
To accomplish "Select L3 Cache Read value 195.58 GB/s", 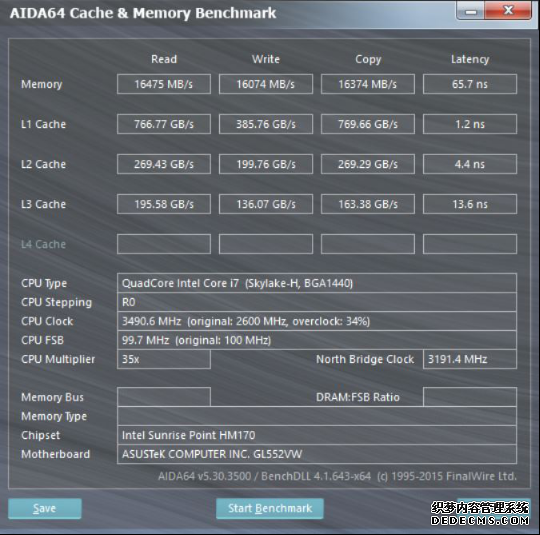I will [164, 204].
